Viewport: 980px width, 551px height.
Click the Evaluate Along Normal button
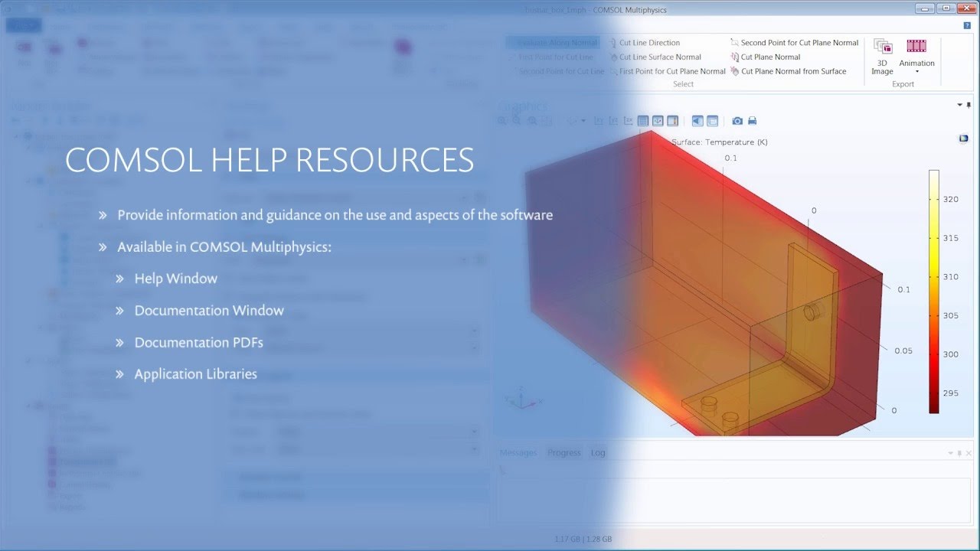[x=552, y=43]
